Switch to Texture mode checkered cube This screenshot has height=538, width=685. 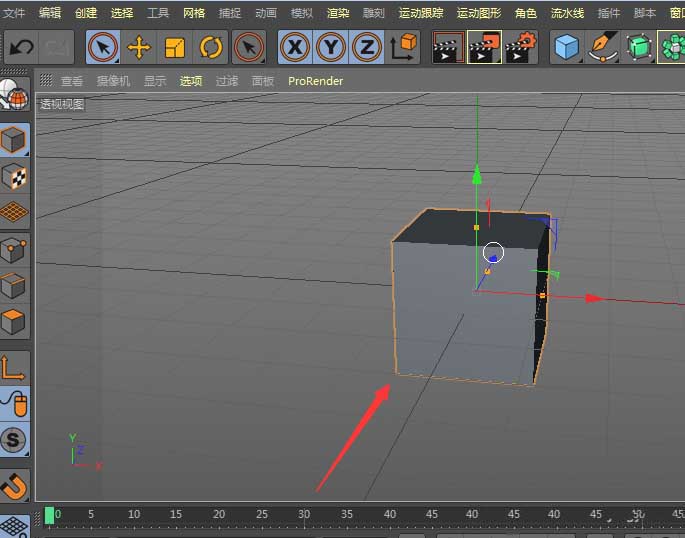coord(14,176)
